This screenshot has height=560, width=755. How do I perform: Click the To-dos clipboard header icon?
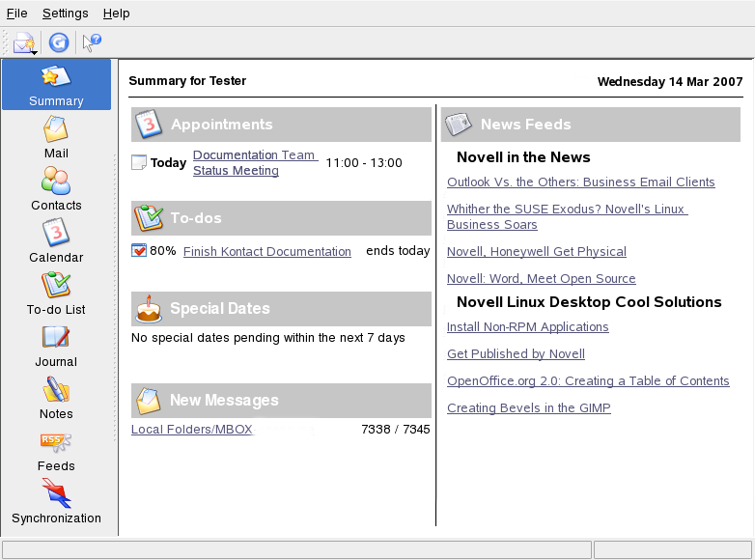[149, 217]
